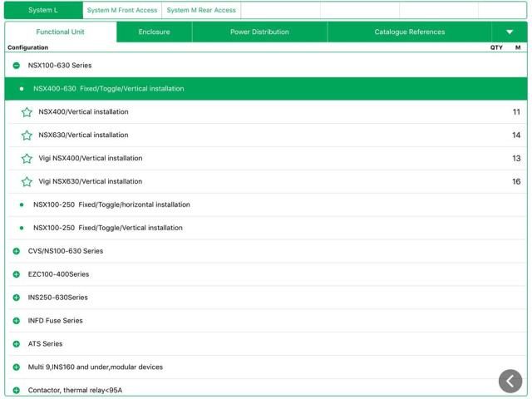Click plus icon beside Contactor, thermal relay<95A
This screenshot has width=532, height=399.
click(x=17, y=390)
